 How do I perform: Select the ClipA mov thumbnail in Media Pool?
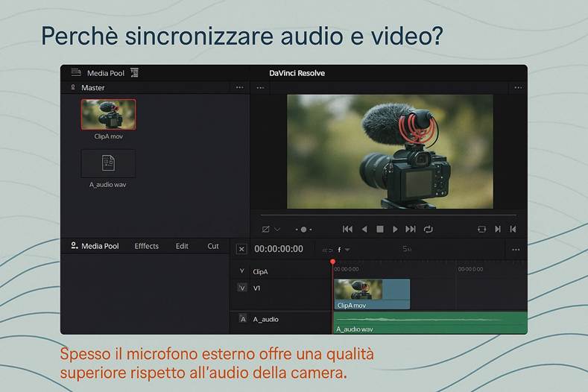108,115
